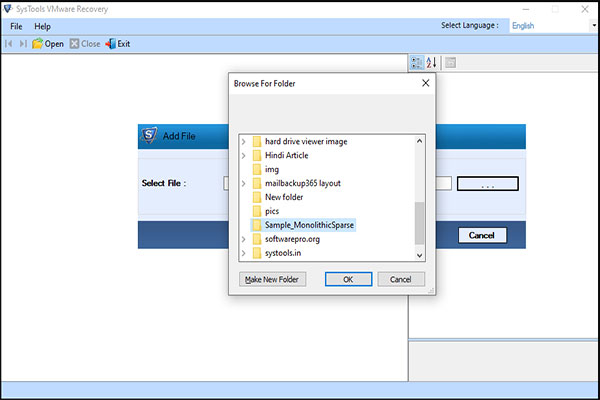Click the Categorized view icon in properties panel

(416, 62)
